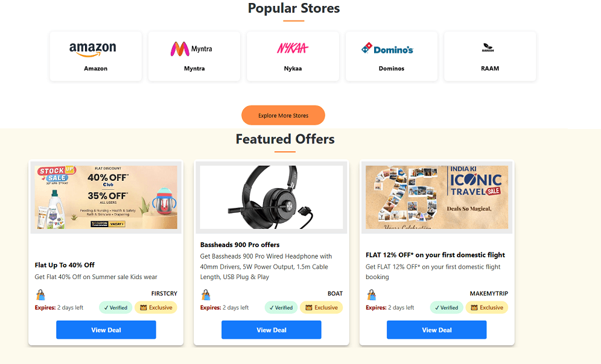The width and height of the screenshot is (601, 364).
Task: Select the RAAM store logo
Action: click(x=489, y=48)
